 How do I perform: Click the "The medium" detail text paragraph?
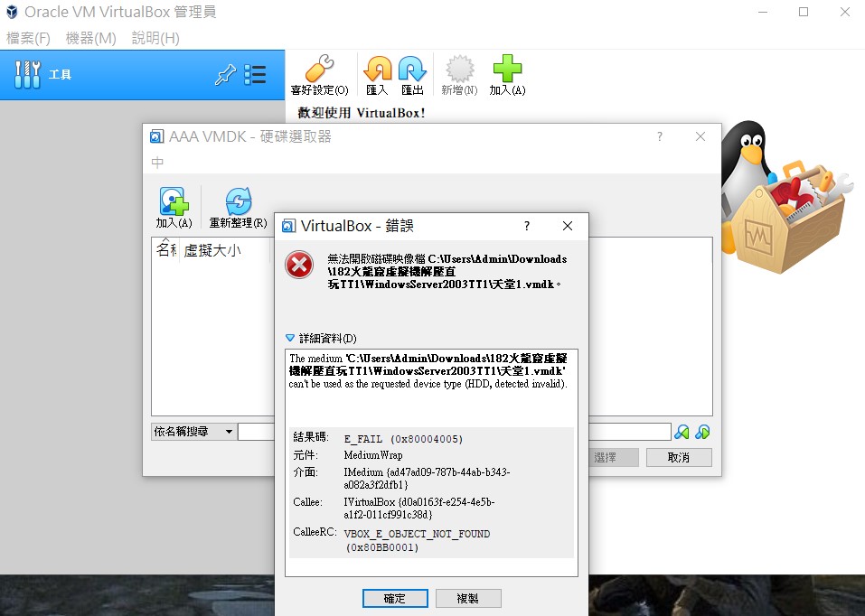tap(428, 370)
